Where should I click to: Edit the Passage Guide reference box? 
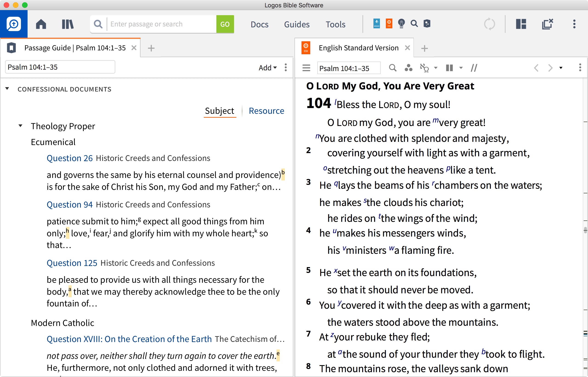[x=60, y=67]
